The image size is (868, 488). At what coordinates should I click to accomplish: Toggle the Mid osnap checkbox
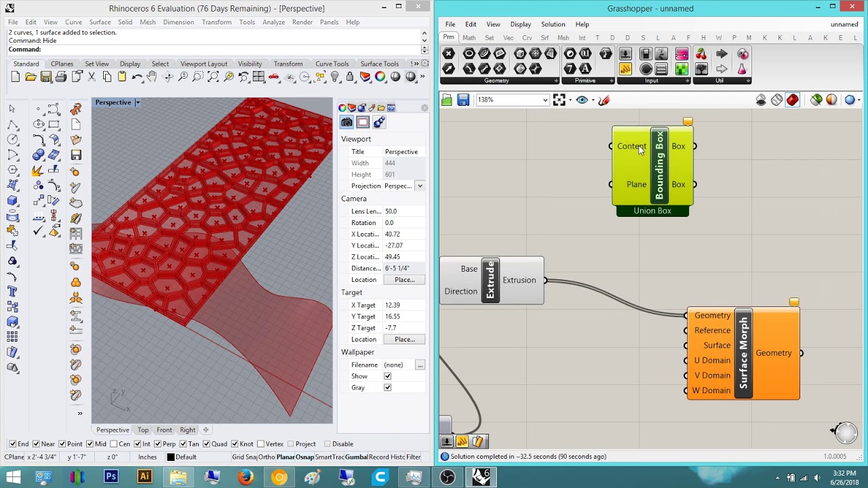point(90,444)
